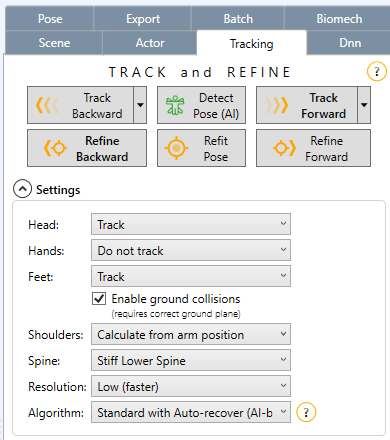Click the Refit Pose button
This screenshot has height=440, width=390.
201,148
